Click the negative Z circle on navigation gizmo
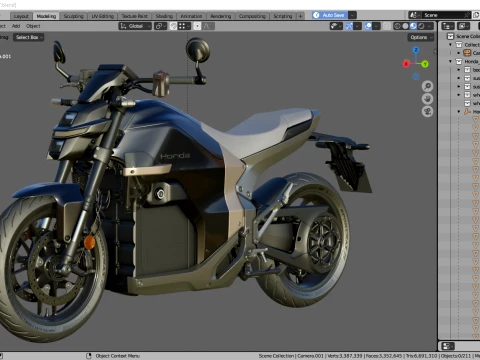 pyautogui.click(x=416, y=77)
